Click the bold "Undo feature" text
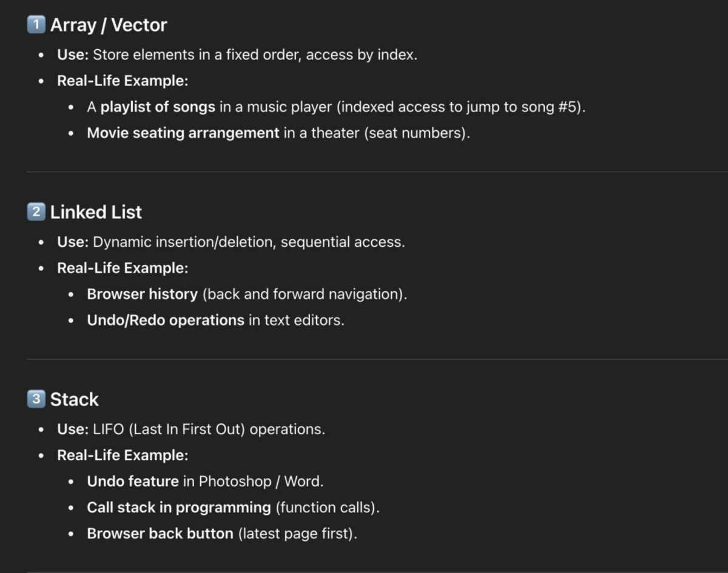 coord(133,482)
